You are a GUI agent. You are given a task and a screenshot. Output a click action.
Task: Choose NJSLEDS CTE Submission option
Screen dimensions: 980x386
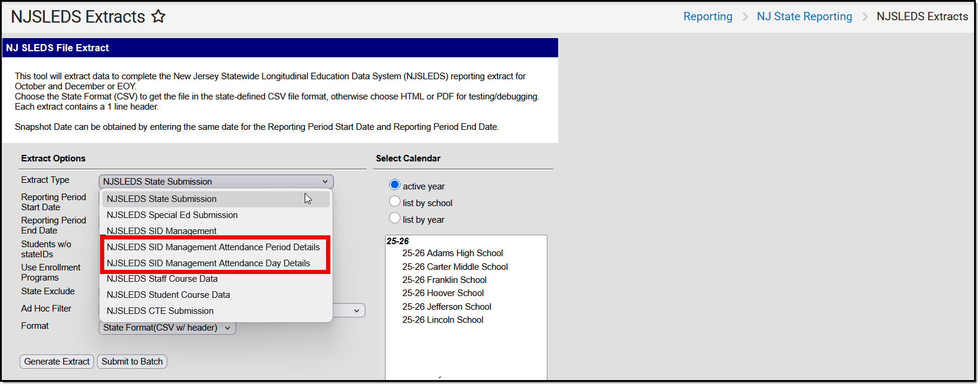pos(215,311)
